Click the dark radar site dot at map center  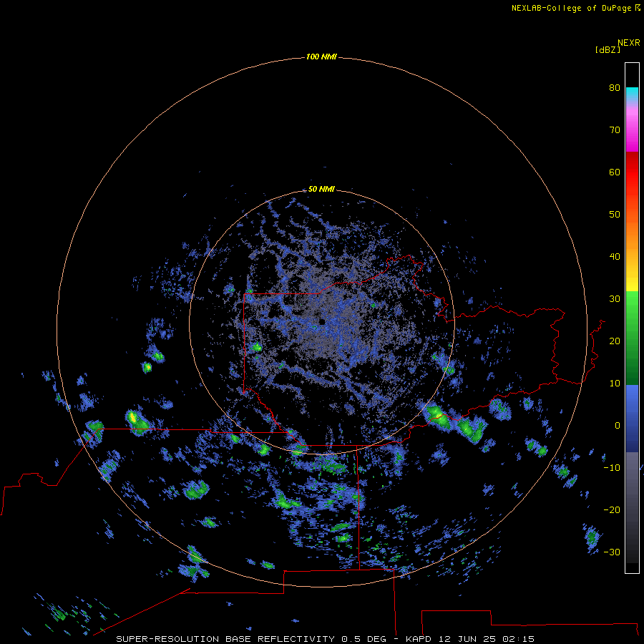322,322
